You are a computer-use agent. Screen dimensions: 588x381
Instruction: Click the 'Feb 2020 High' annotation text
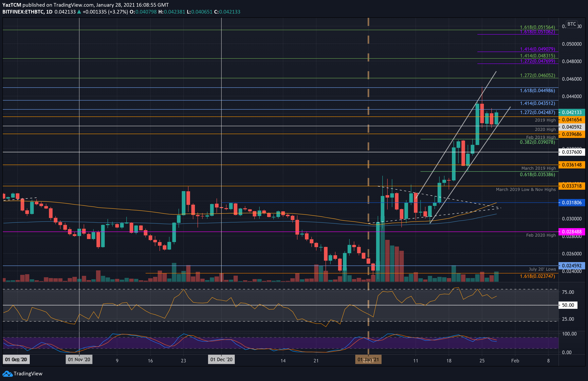click(x=541, y=235)
